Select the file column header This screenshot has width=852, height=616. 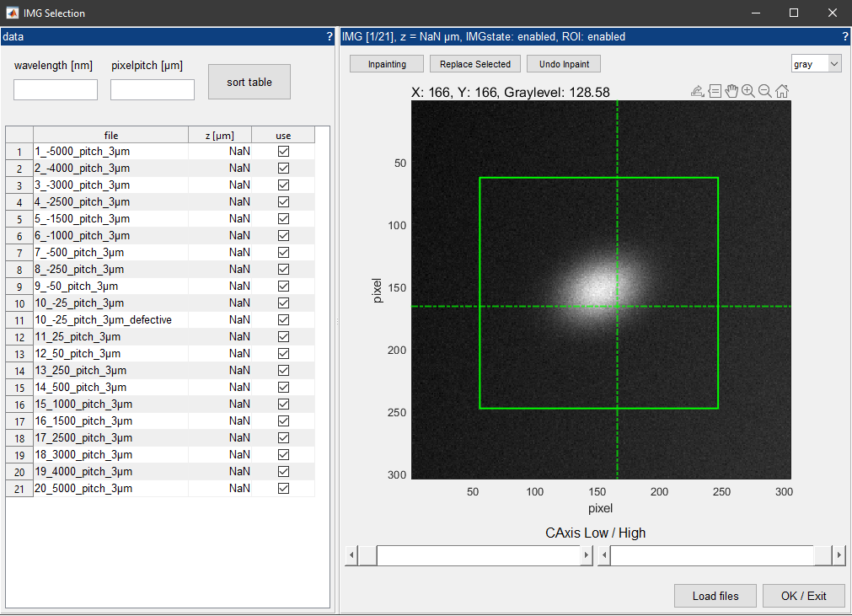point(111,136)
